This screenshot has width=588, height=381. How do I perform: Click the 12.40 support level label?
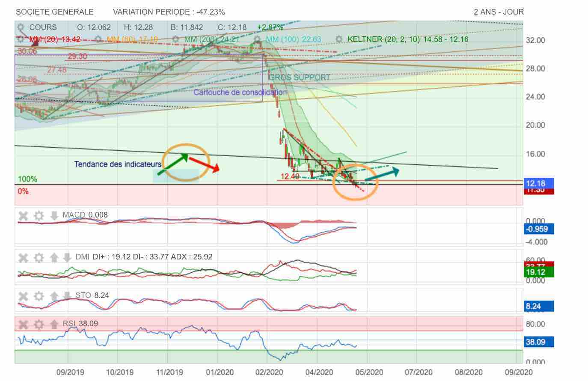click(x=290, y=176)
